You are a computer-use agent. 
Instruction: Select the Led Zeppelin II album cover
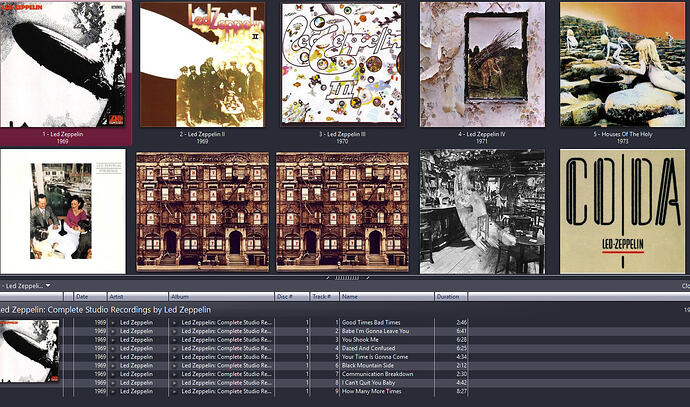202,65
